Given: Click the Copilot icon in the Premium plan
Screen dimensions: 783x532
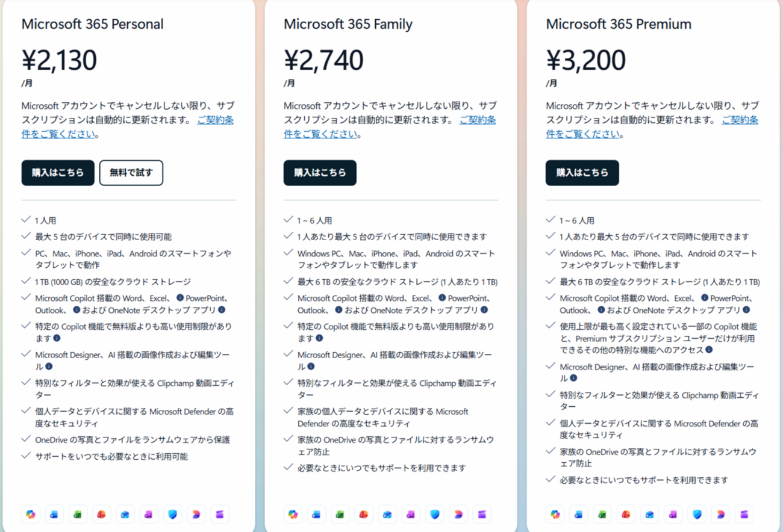Looking at the screenshot, I should 555,514.
